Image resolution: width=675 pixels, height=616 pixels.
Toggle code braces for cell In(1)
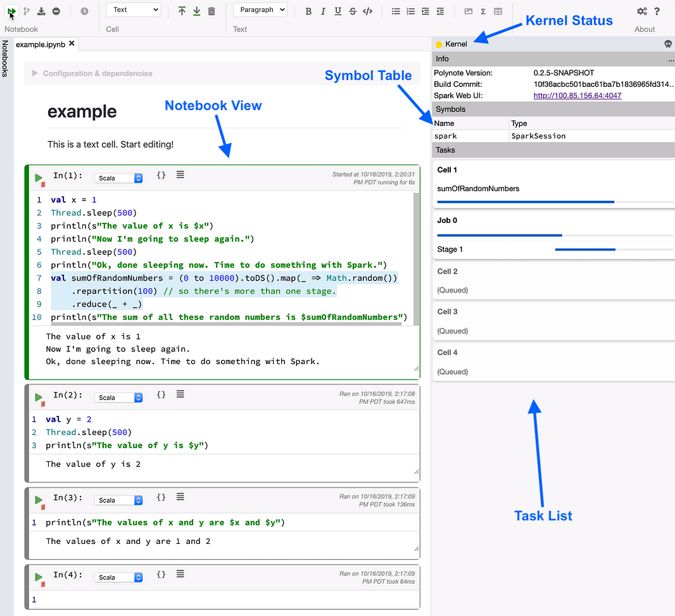click(161, 175)
